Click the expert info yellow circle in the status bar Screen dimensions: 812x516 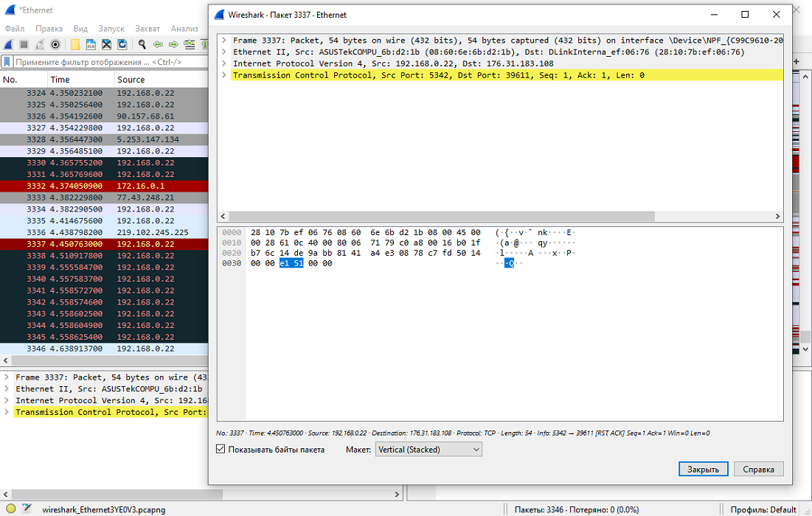[11, 509]
